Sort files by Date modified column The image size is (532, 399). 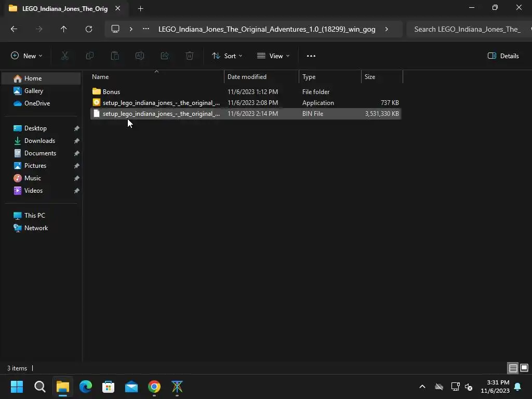click(x=261, y=77)
